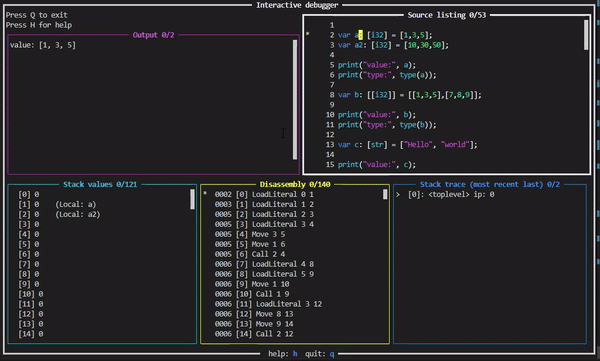The width and height of the screenshot is (600, 361).
Task: Select source line 13 declaring variable c
Action: pos(408,144)
